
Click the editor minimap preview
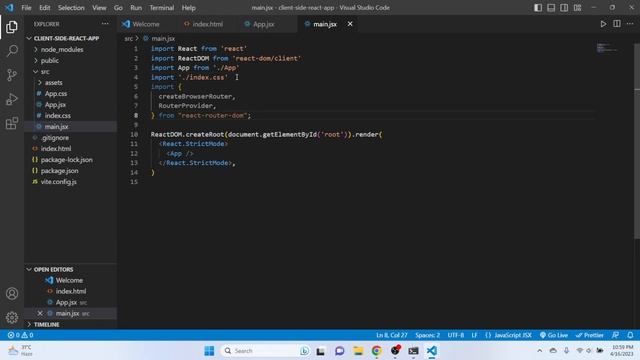tap(607, 48)
